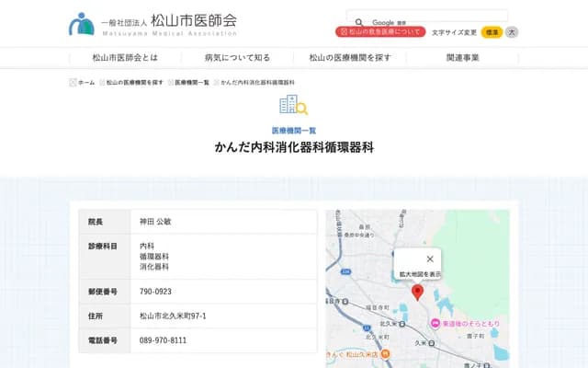Open 病気について知る menu
This screenshot has width=588, height=368.
[x=237, y=57]
